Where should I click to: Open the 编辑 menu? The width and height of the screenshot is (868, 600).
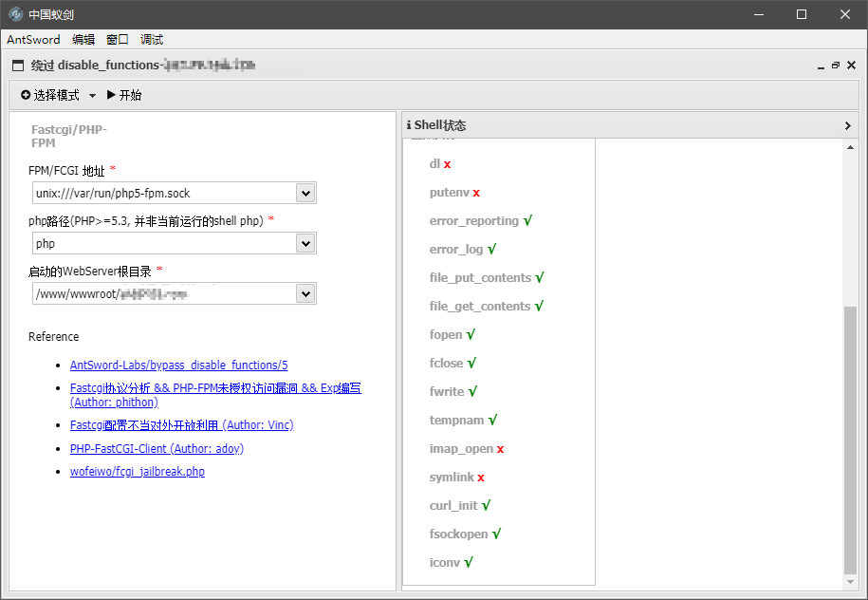(x=83, y=40)
